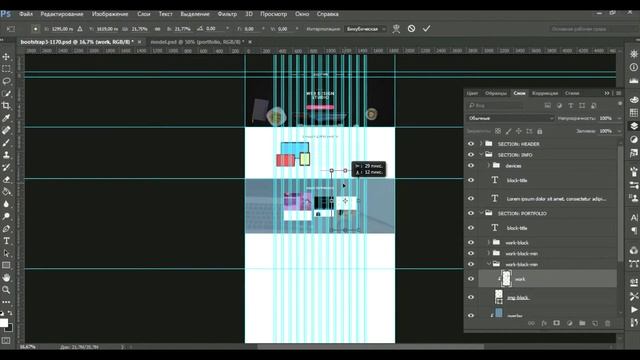
Task: Click the add layer mask icon
Action: click(x=557, y=323)
